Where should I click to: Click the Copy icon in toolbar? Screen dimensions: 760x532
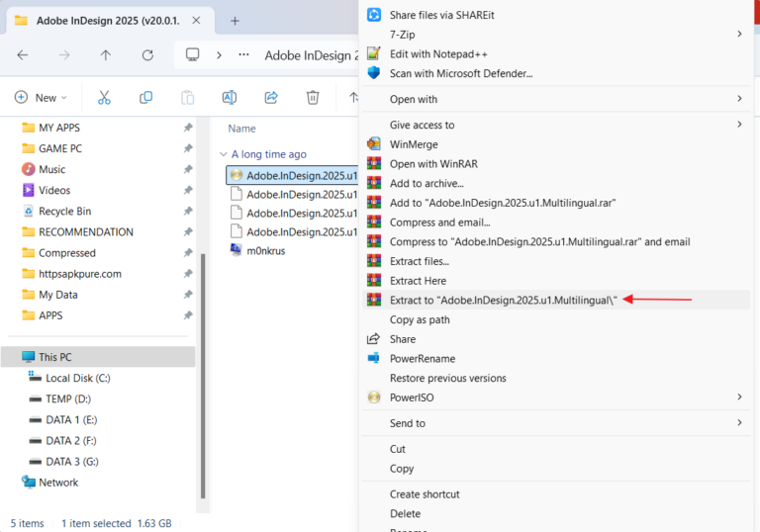coord(145,97)
